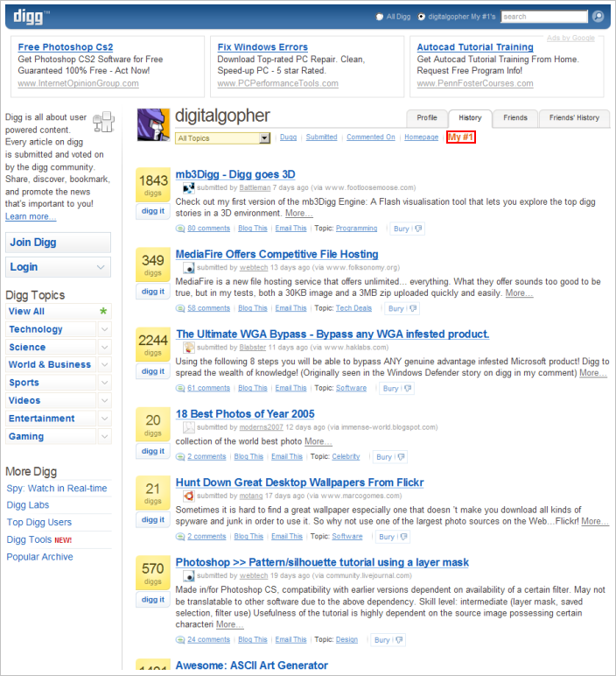
Task: Expand the Entertainment topic arrow
Action: click(104, 419)
